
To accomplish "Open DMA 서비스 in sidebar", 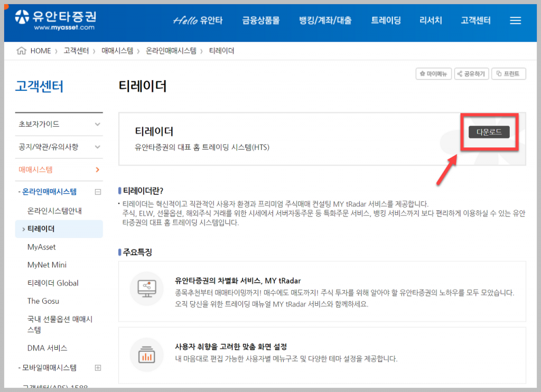I will point(47,348).
